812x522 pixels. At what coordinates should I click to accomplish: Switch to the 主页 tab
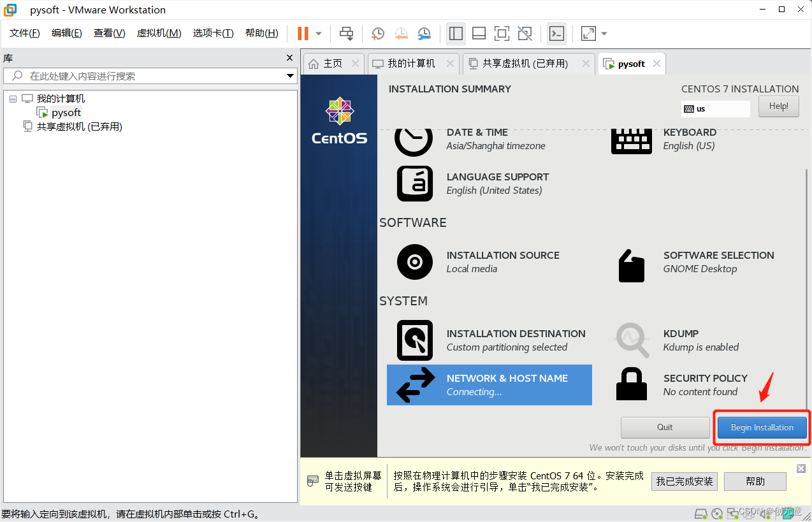pyautogui.click(x=333, y=63)
